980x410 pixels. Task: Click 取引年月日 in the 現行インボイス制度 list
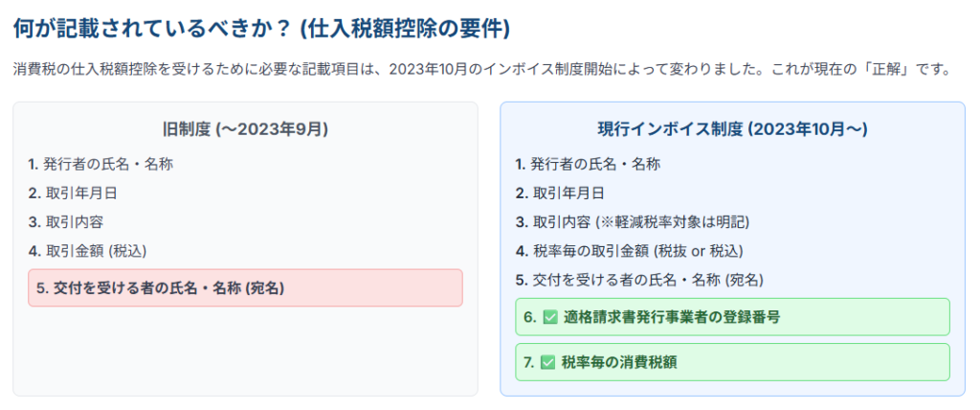568,193
